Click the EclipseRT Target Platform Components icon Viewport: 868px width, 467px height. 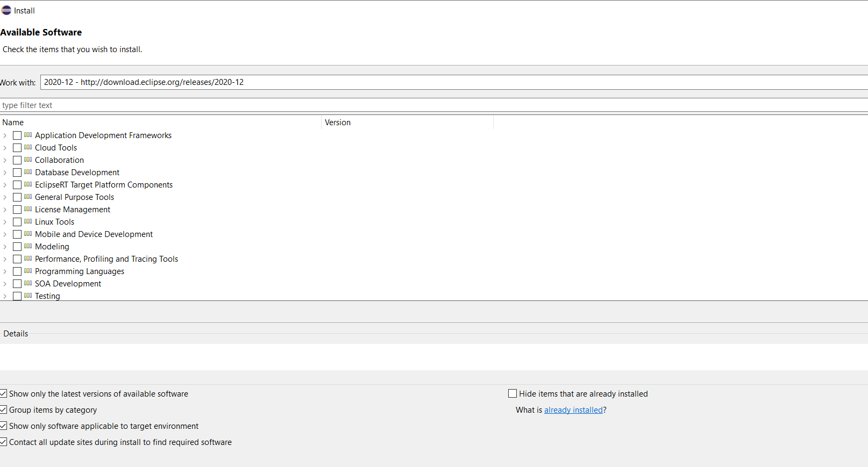pos(28,184)
